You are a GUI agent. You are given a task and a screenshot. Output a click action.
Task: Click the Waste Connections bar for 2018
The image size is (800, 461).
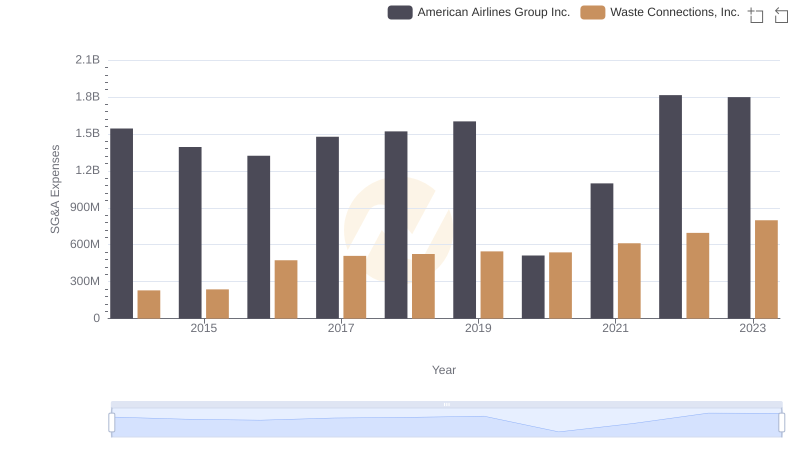[423, 286]
